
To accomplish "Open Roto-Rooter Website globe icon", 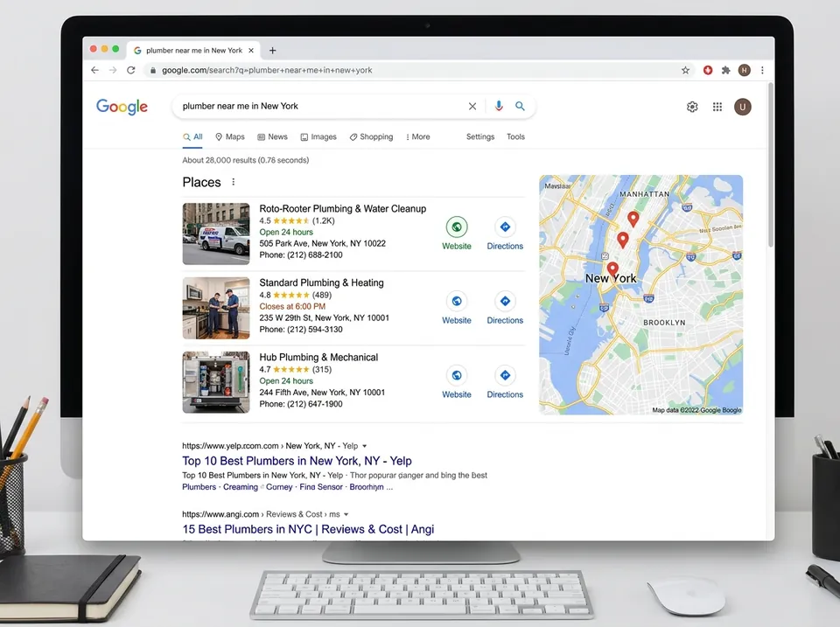I will tap(457, 227).
